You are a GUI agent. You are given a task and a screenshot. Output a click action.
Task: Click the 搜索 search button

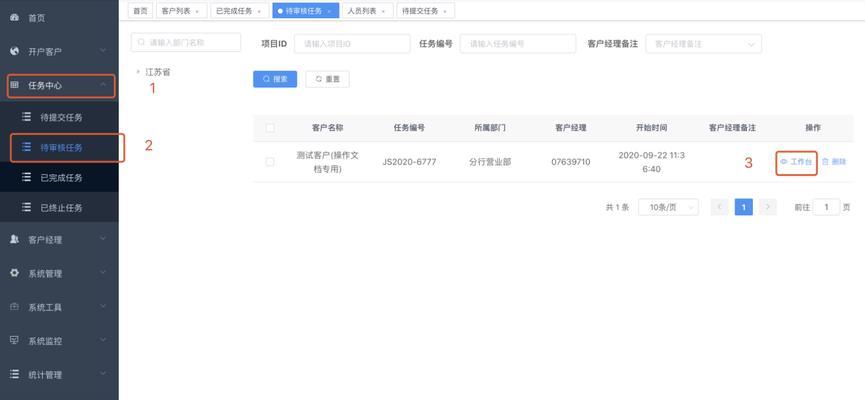click(x=275, y=79)
